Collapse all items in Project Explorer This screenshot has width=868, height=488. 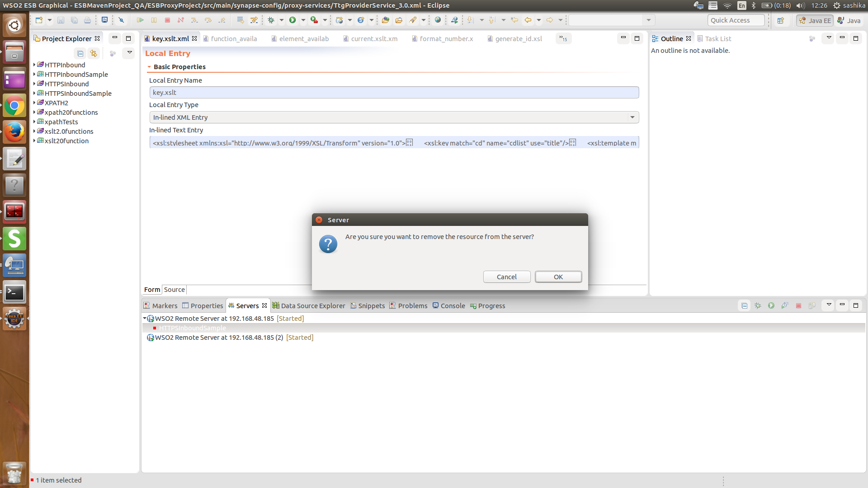point(80,53)
